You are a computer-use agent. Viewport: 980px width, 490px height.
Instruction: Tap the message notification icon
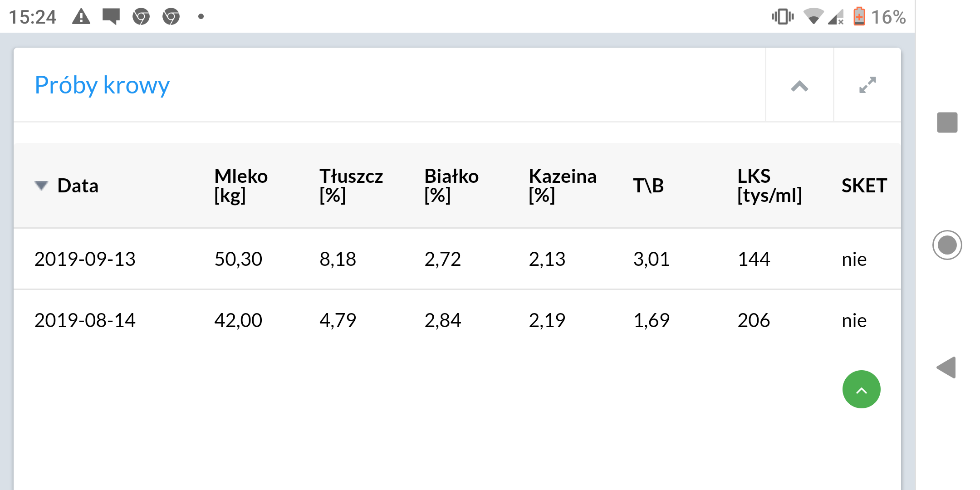[111, 17]
